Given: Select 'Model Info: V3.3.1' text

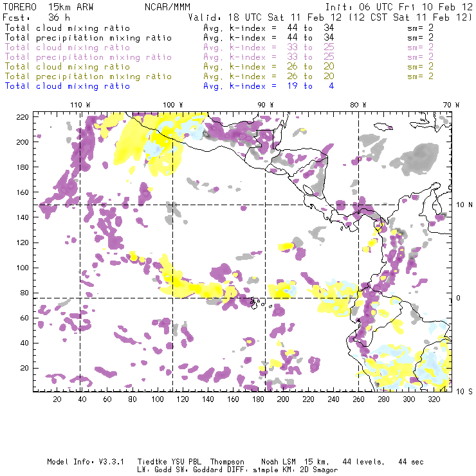Looking at the screenshot, I should tap(86, 462).
